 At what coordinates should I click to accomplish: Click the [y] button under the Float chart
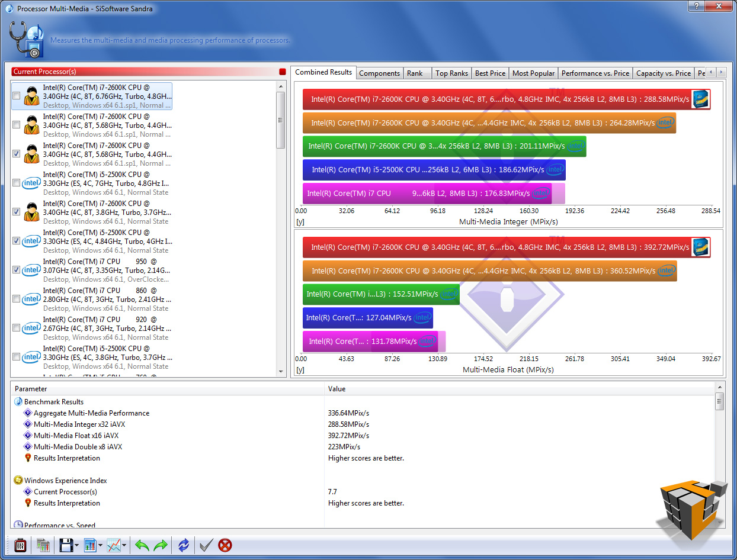300,370
